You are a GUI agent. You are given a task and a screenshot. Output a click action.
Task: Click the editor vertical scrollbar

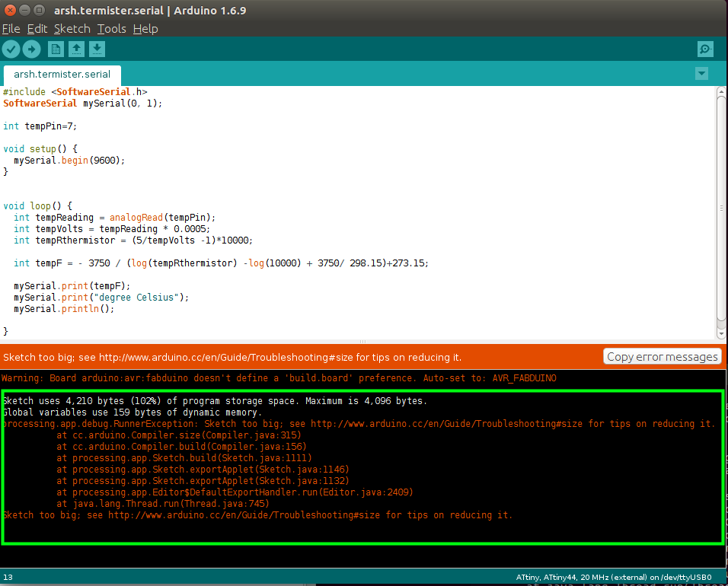[x=721, y=209]
